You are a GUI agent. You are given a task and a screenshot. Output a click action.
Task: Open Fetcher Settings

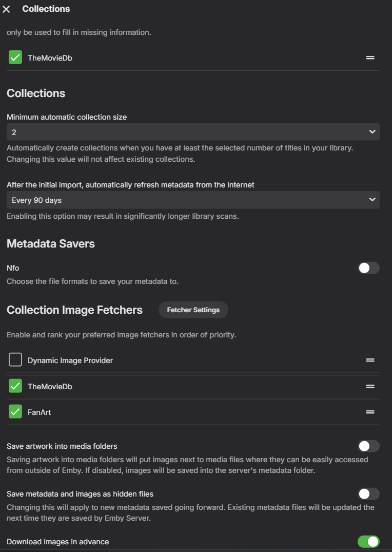193,310
